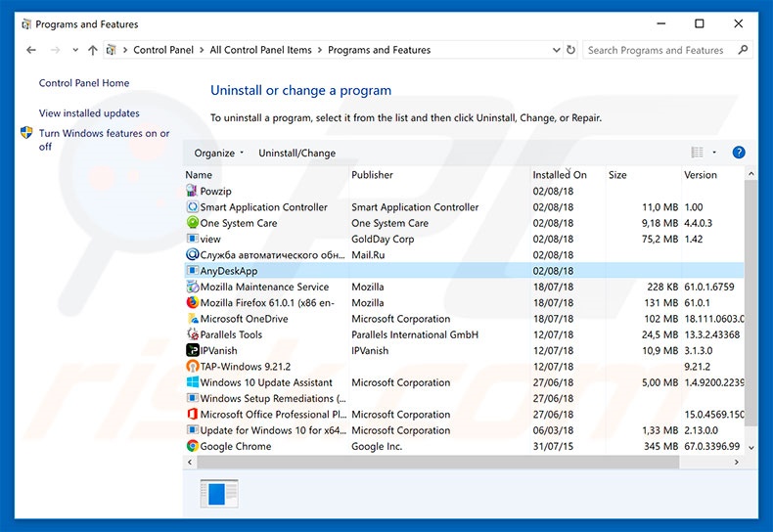This screenshot has width=773, height=532.
Task: Click horizontal scrollbar left arrow
Action: coord(190,462)
